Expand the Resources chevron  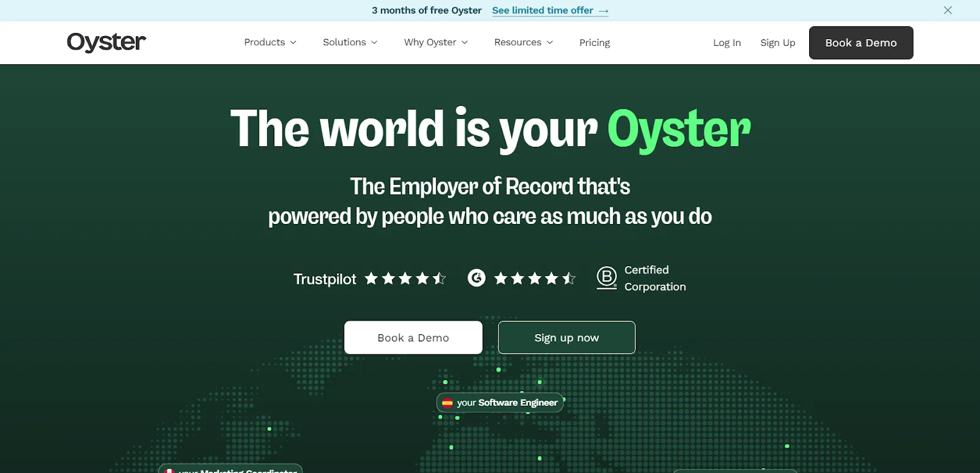[x=549, y=43]
